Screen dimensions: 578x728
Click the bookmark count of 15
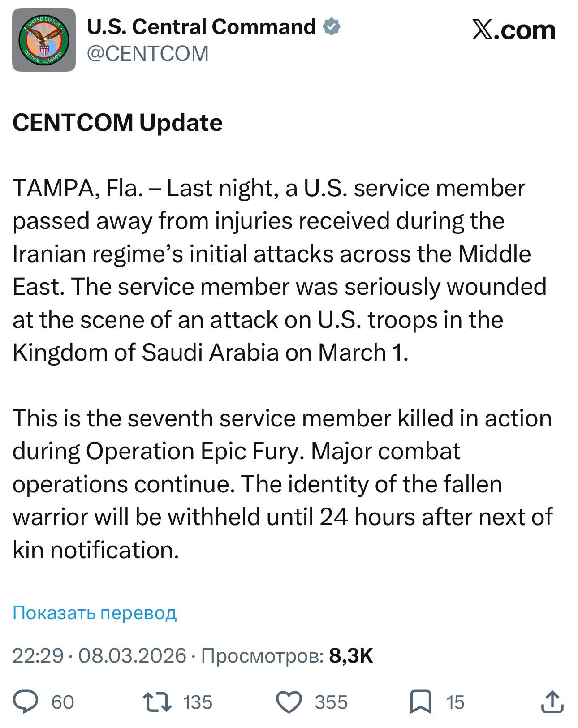pos(455,702)
